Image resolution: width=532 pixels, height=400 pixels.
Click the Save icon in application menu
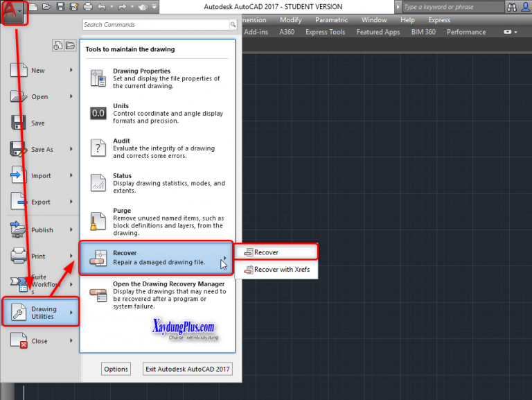click(x=19, y=123)
